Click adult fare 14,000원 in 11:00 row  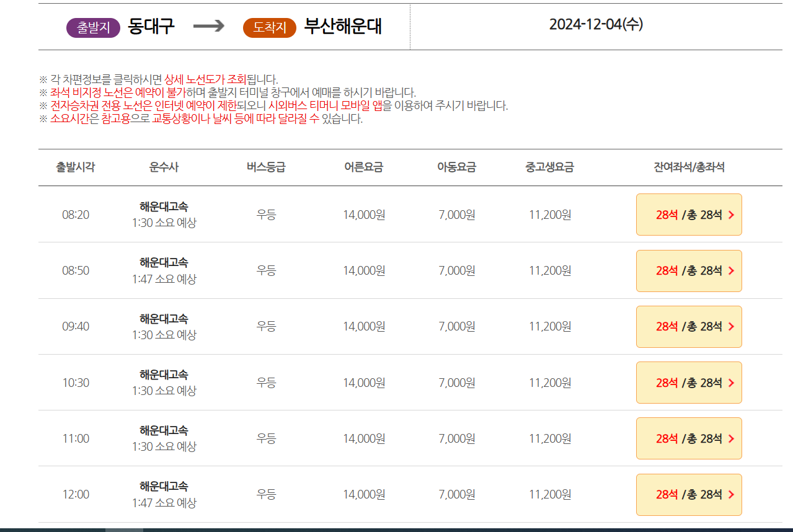[x=364, y=438]
